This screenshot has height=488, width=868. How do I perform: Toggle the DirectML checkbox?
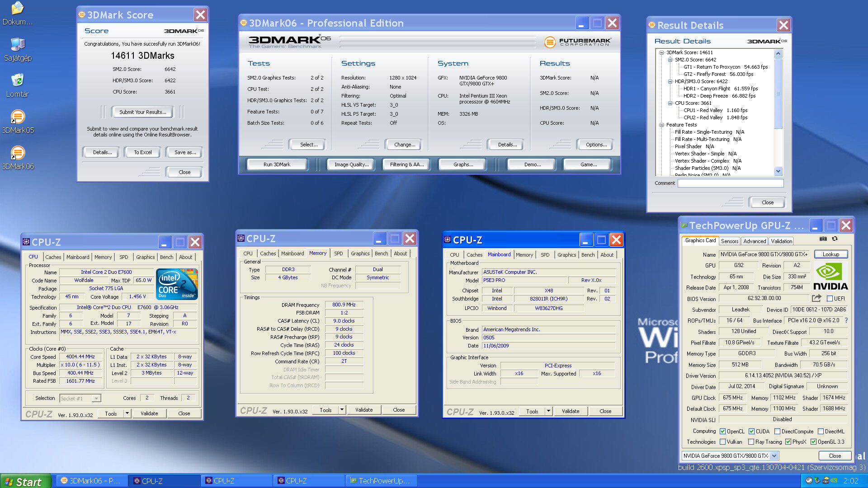coord(821,432)
